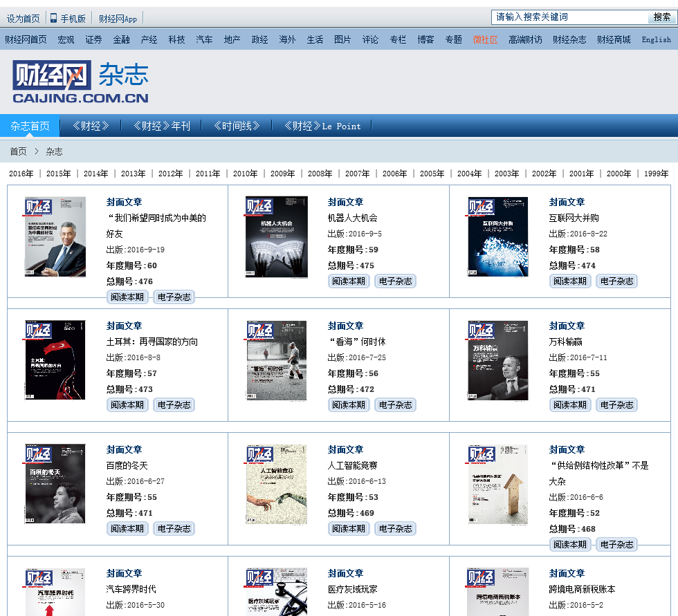
Task: Open the 人工智能竞赛 article title
Action: [352, 466]
